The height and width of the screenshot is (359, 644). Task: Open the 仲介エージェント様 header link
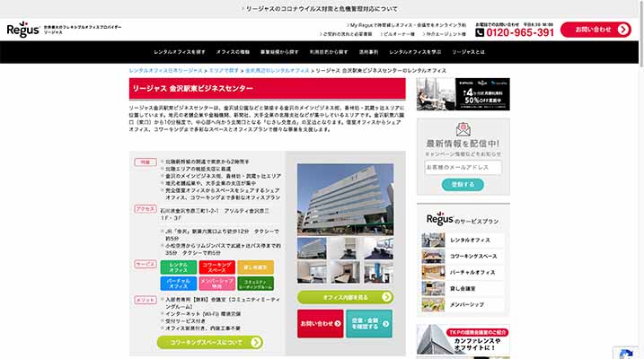(444, 34)
